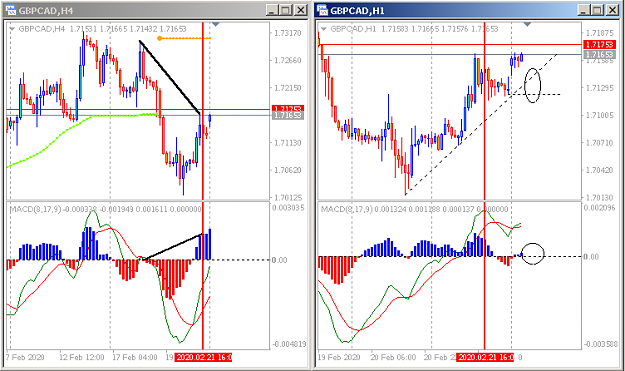The width and height of the screenshot is (625, 371).
Task: Click the 1.72150 price scale value in H4
Action: [288, 88]
